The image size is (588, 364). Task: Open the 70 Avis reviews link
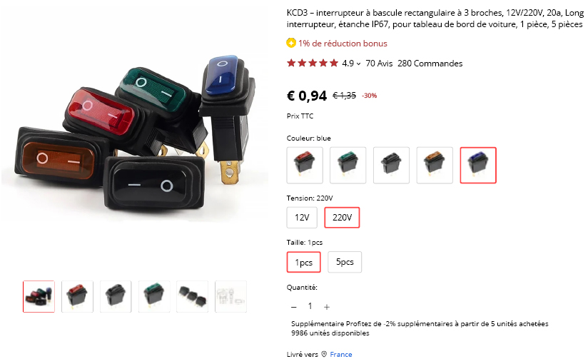(379, 64)
